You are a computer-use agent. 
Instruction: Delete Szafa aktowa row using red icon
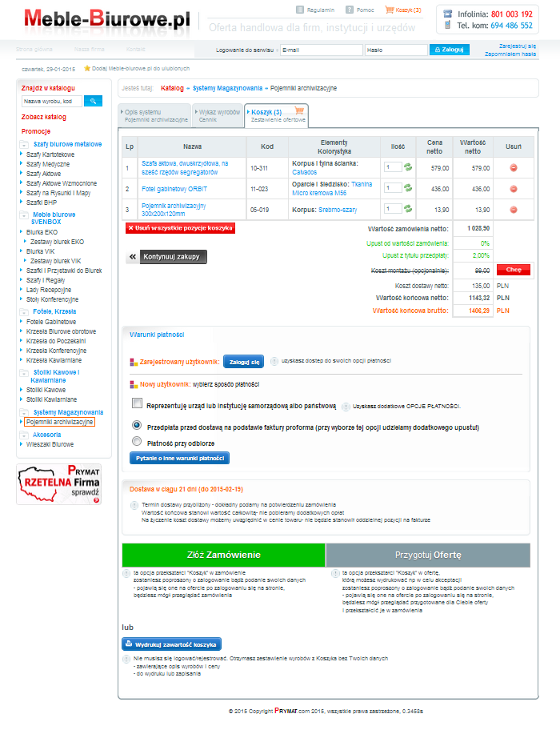pos(513,168)
